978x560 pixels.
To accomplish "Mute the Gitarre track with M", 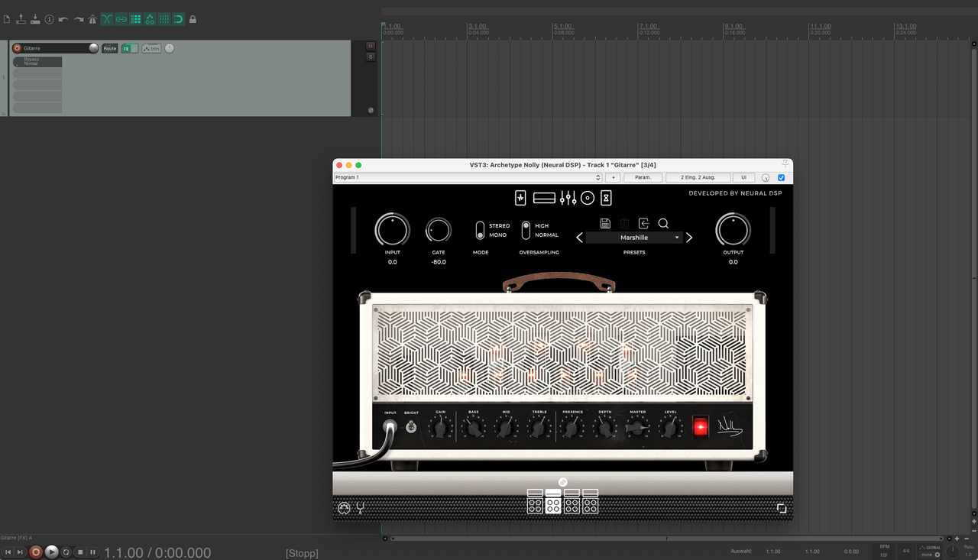I will pos(371,46).
